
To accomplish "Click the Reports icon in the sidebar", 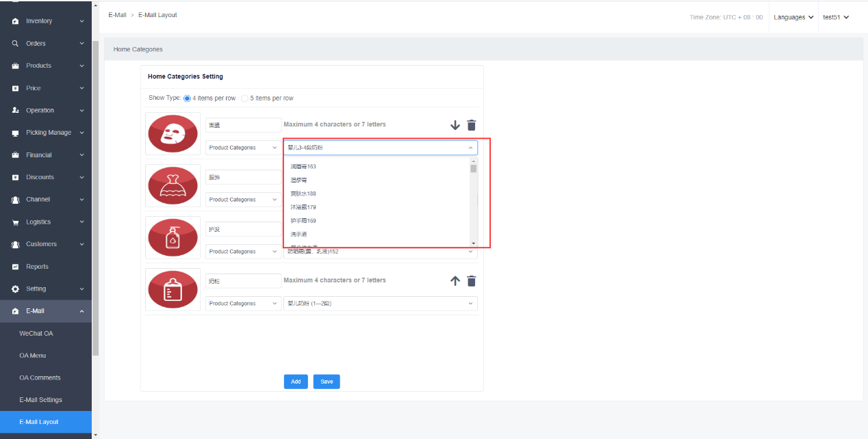I will (x=15, y=267).
